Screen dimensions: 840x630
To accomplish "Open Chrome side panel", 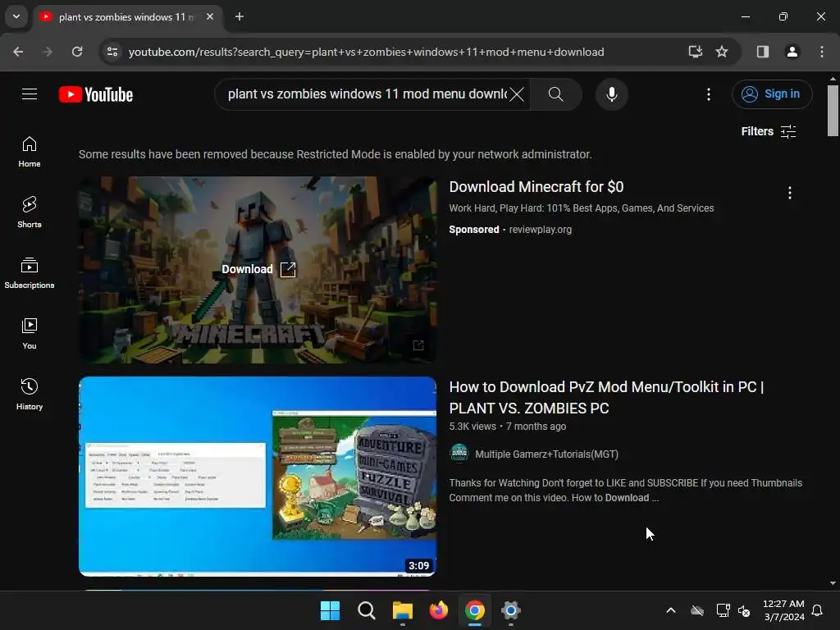I will [x=762, y=52].
